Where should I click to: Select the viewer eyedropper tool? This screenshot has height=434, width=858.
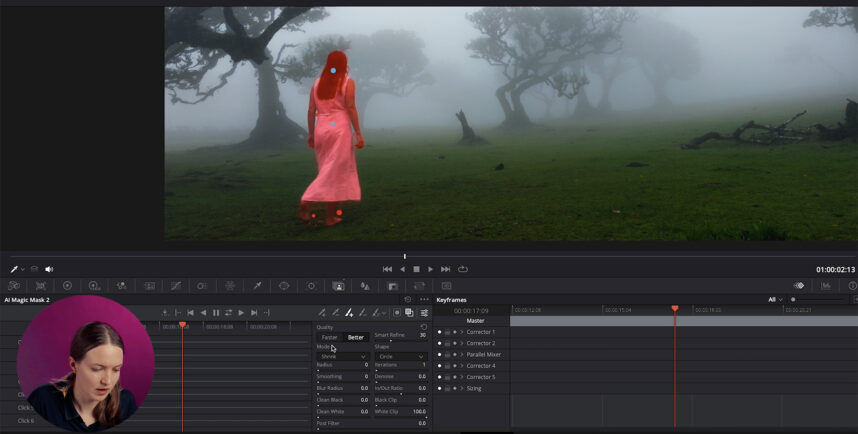point(14,269)
